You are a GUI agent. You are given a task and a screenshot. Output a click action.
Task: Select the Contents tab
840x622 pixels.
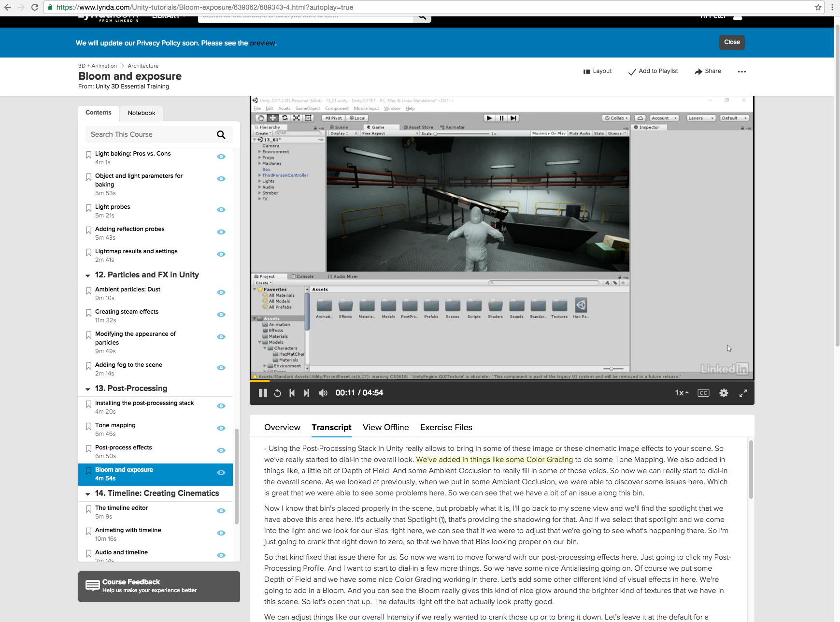click(x=99, y=113)
